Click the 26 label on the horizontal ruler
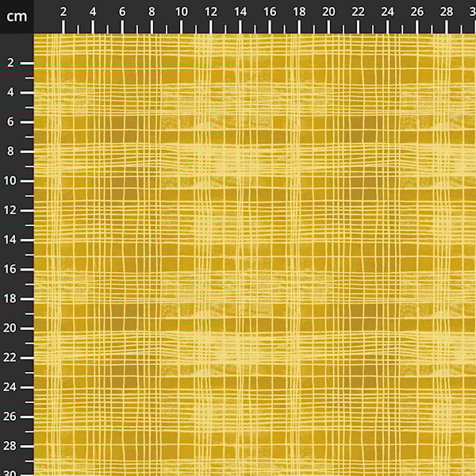 point(416,12)
